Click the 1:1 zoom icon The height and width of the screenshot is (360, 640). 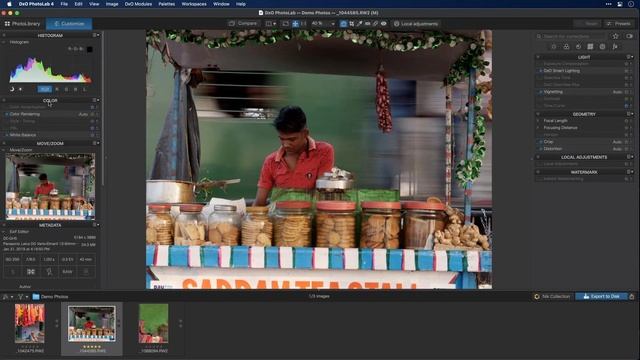click(303, 24)
